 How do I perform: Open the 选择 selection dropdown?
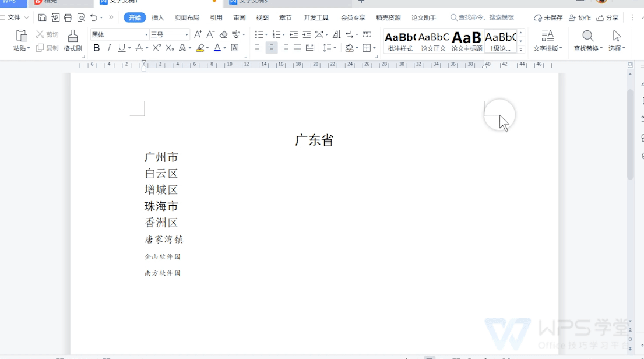click(x=617, y=41)
